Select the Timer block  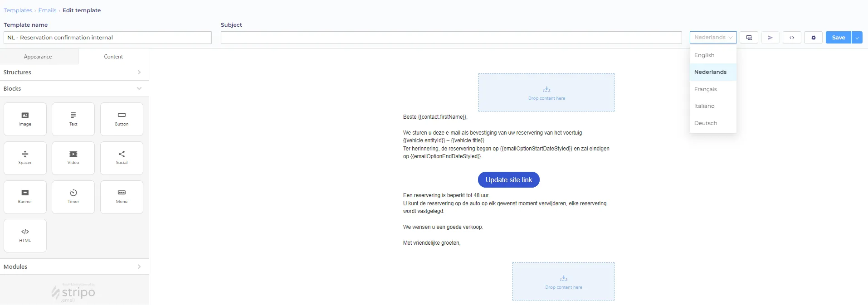point(73,197)
